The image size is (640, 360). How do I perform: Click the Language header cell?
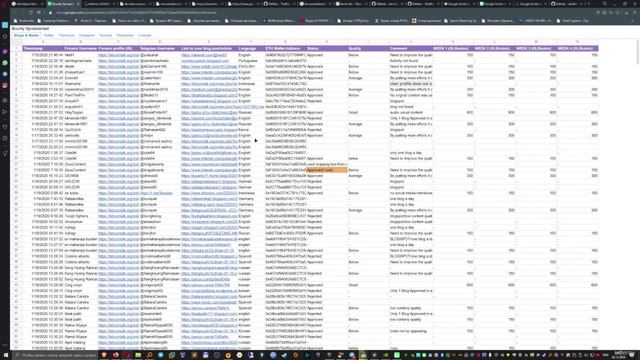[x=251, y=48]
